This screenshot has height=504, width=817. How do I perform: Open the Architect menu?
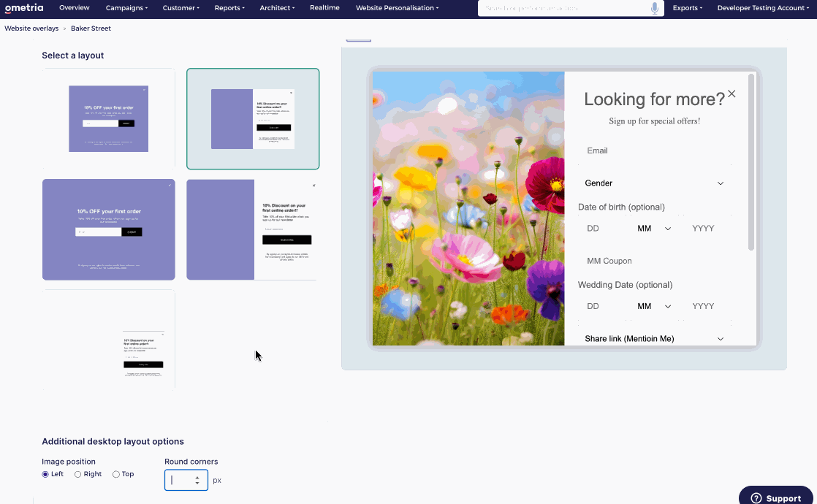277,8
